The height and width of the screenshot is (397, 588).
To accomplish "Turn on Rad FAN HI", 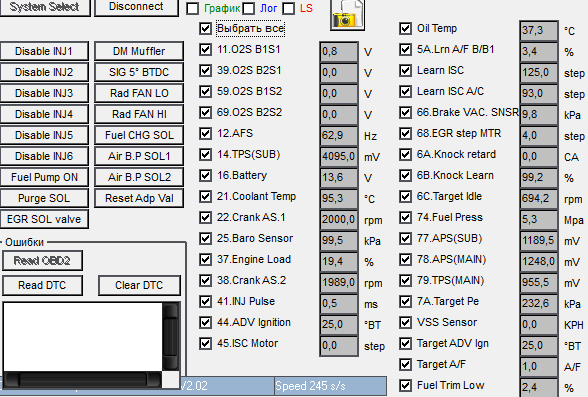I will 139,114.
